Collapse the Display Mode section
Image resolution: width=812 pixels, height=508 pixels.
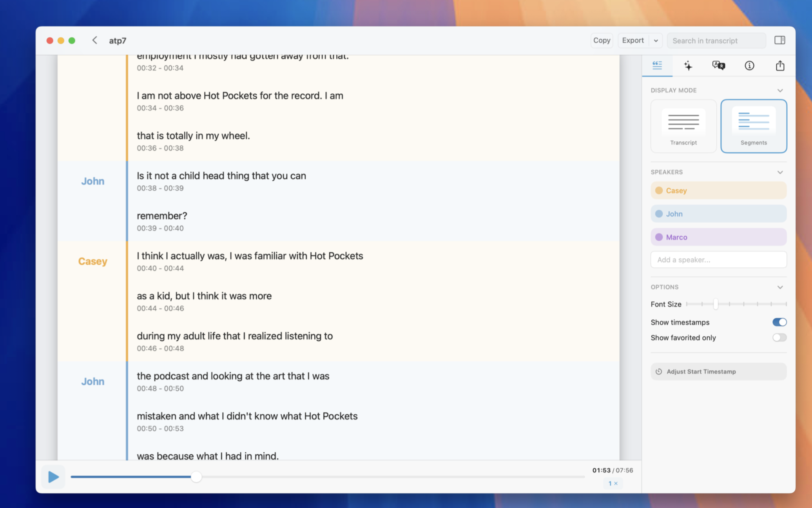coord(780,91)
